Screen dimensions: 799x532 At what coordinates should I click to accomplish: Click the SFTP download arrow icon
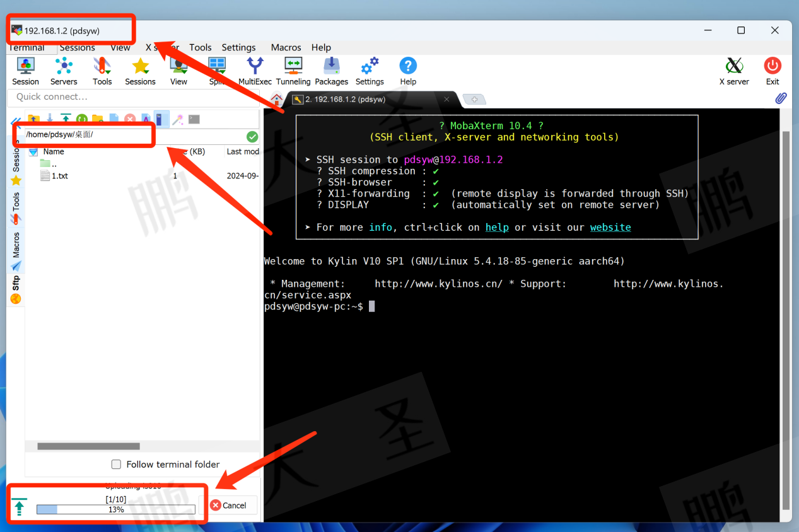pos(50,119)
